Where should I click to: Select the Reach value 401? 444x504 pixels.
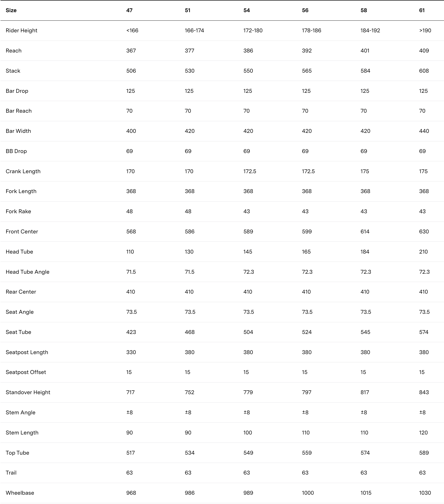tap(365, 51)
